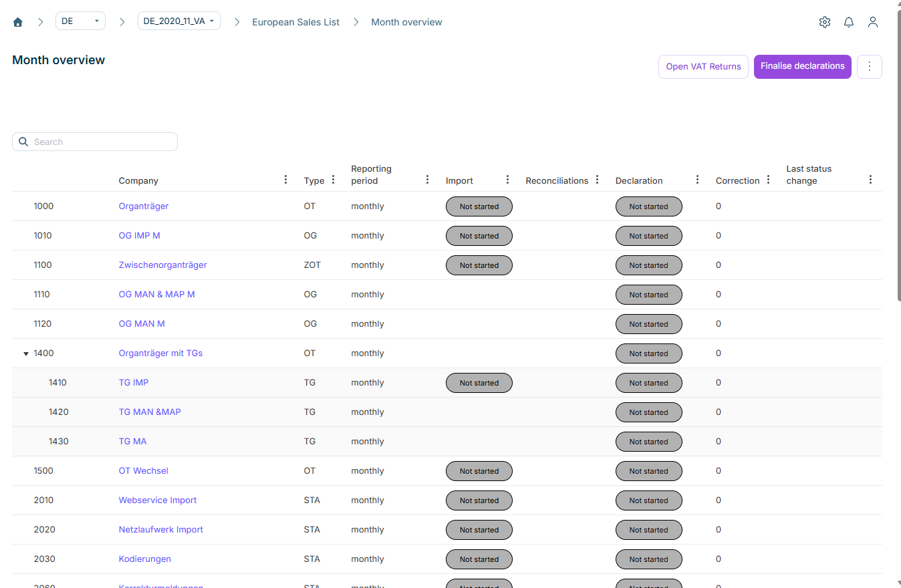Open Declaration column options menu
This screenshot has height=588, width=901.
[x=698, y=180]
